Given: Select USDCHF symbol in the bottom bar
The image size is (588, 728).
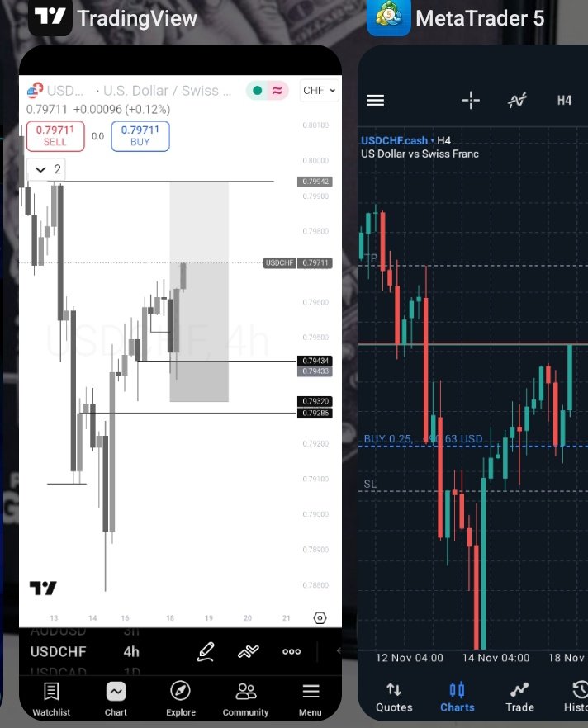Looking at the screenshot, I should click(x=58, y=651).
